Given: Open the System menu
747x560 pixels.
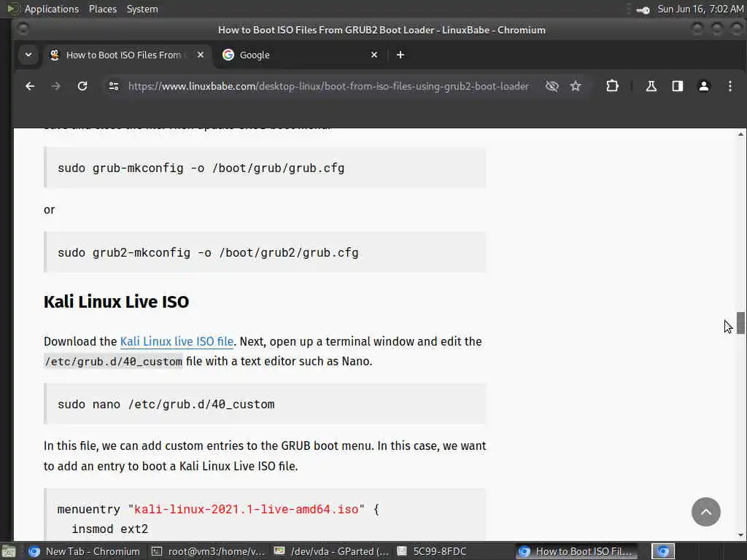Looking at the screenshot, I should pyautogui.click(x=142, y=9).
